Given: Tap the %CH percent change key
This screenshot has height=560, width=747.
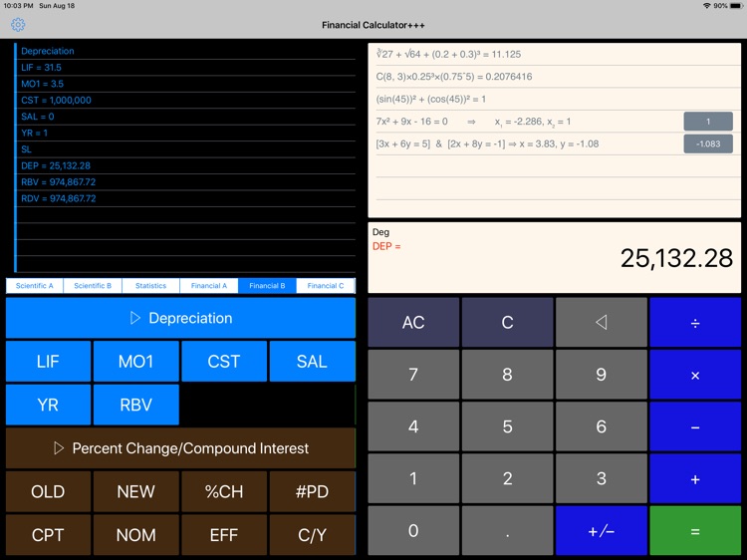Looking at the screenshot, I should (x=224, y=491).
